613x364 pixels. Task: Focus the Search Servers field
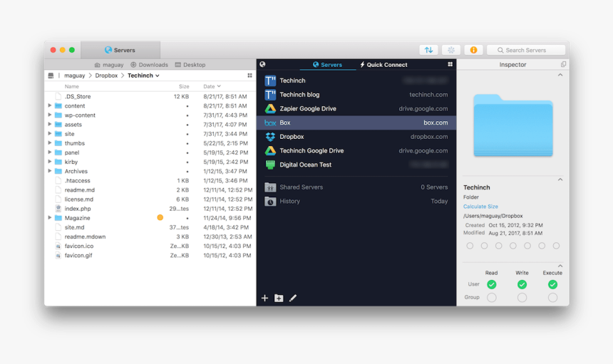tap(526, 50)
